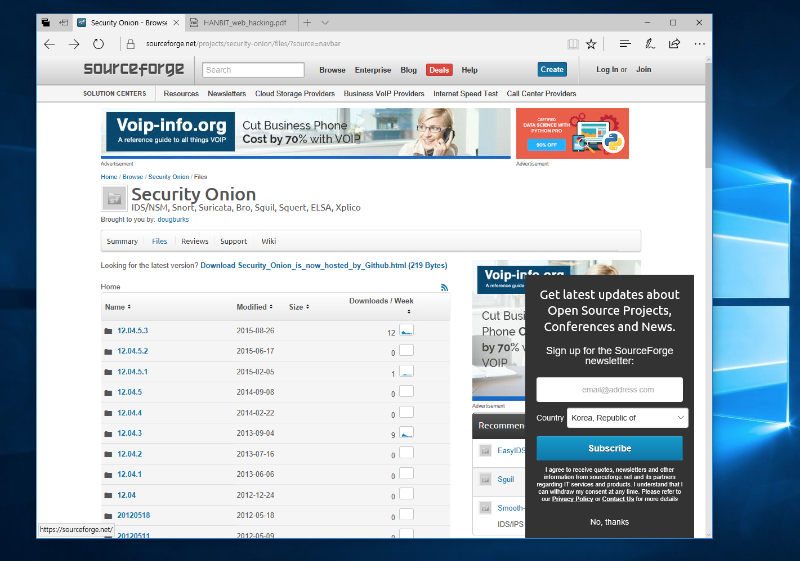Sort file list by Modified column
800x561 pixels.
point(255,307)
